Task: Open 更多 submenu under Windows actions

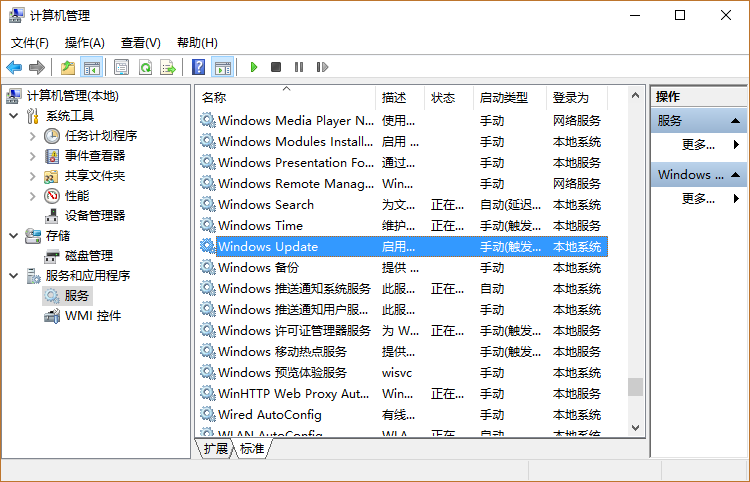Action: [698, 198]
